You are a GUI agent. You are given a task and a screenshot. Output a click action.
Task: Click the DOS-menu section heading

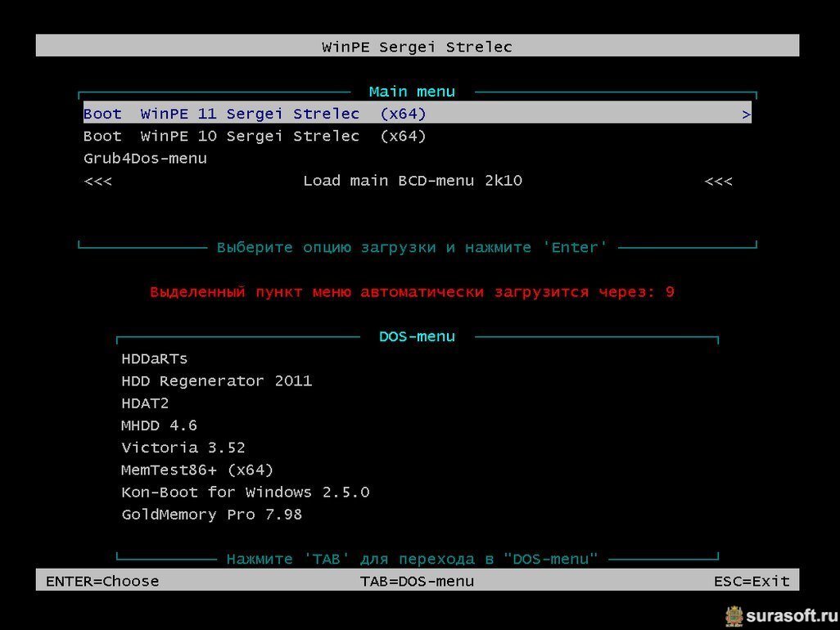pyautogui.click(x=417, y=336)
